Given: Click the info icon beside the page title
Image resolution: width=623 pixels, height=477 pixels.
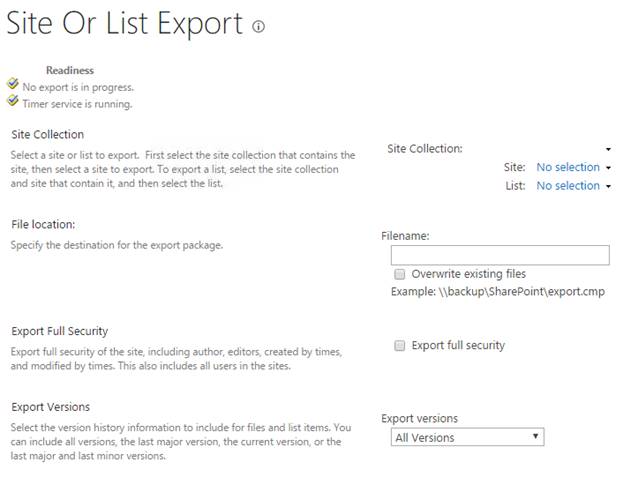Looking at the screenshot, I should 259,27.
